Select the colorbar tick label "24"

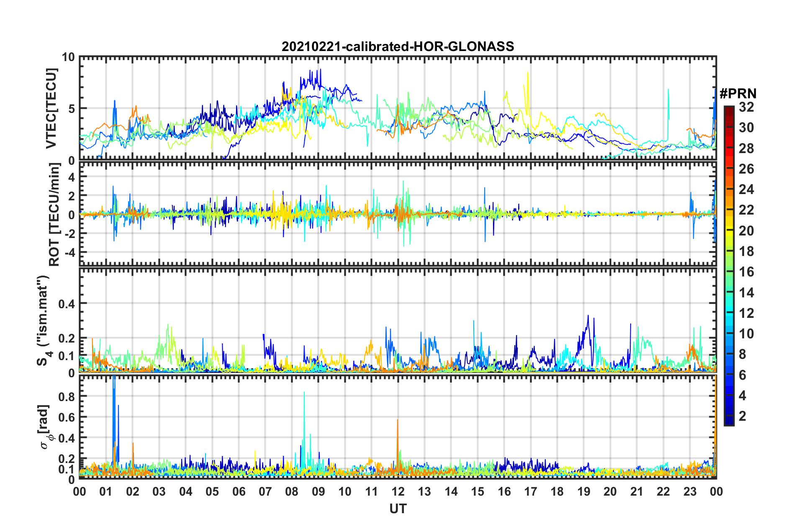(746, 189)
